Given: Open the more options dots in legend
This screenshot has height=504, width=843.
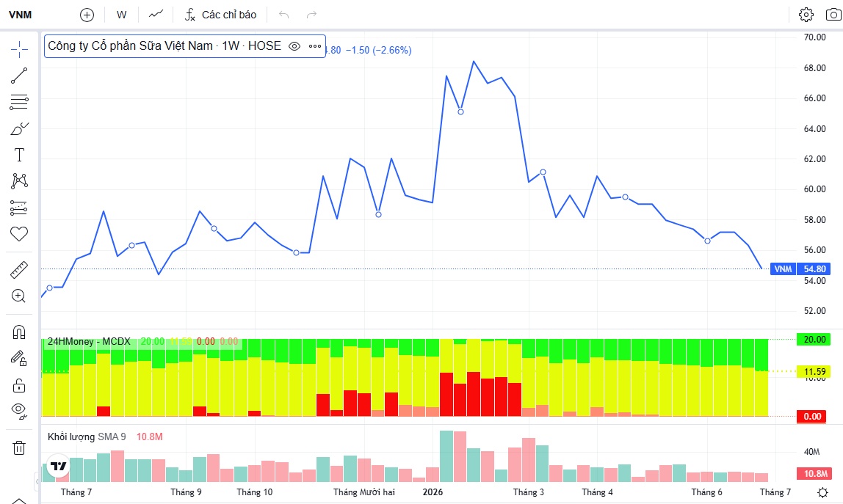Looking at the screenshot, I should tap(315, 46).
